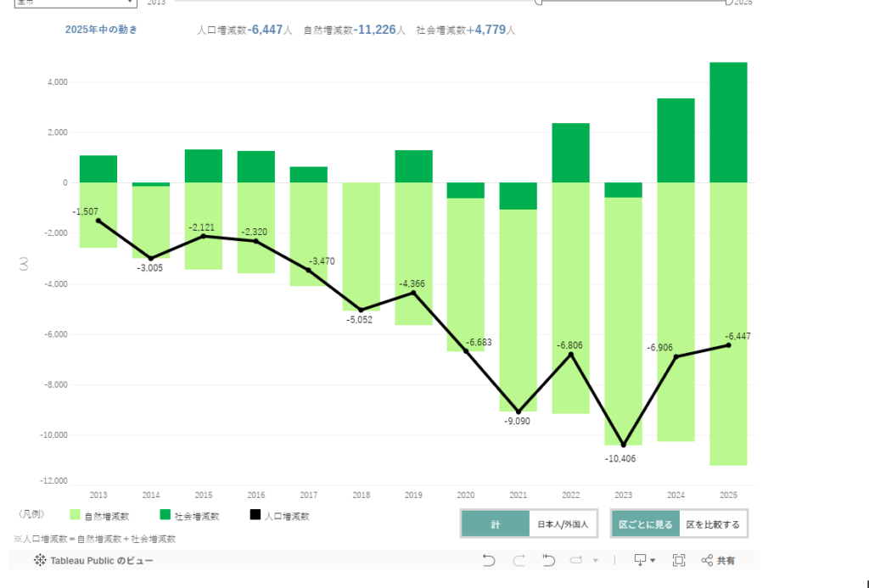Open the download options icon
Image resolution: width=869 pixels, height=588 pixels.
pyautogui.click(x=641, y=560)
